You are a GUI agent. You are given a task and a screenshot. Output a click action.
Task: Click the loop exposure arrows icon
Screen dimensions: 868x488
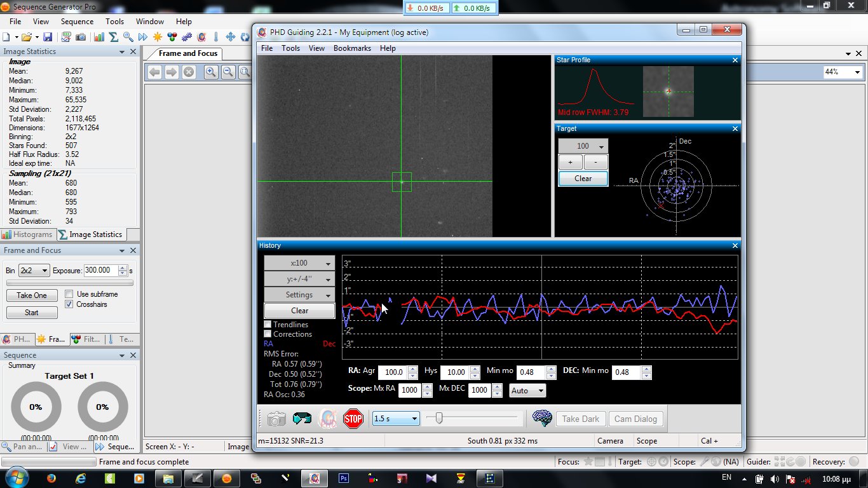pos(302,419)
